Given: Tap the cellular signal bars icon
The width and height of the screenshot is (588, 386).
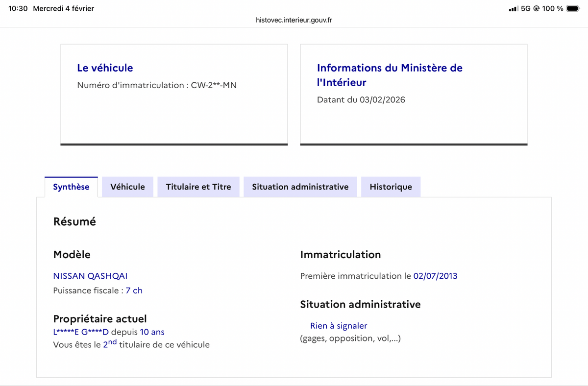Looking at the screenshot, I should click(513, 9).
